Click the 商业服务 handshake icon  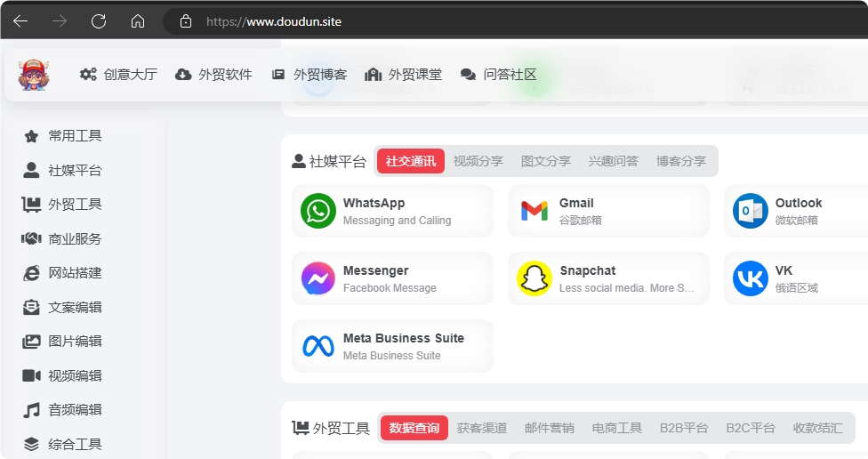tap(31, 238)
